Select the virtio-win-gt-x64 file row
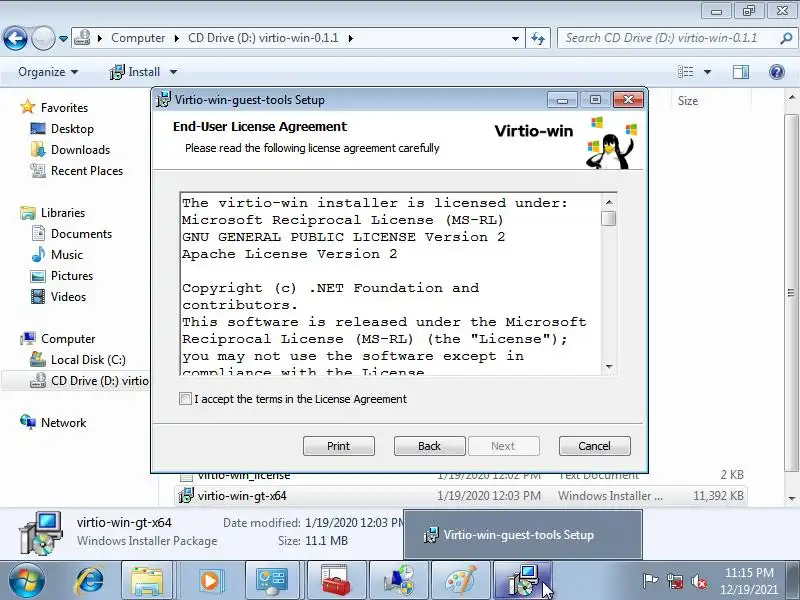The height and width of the screenshot is (600, 800). 461,495
